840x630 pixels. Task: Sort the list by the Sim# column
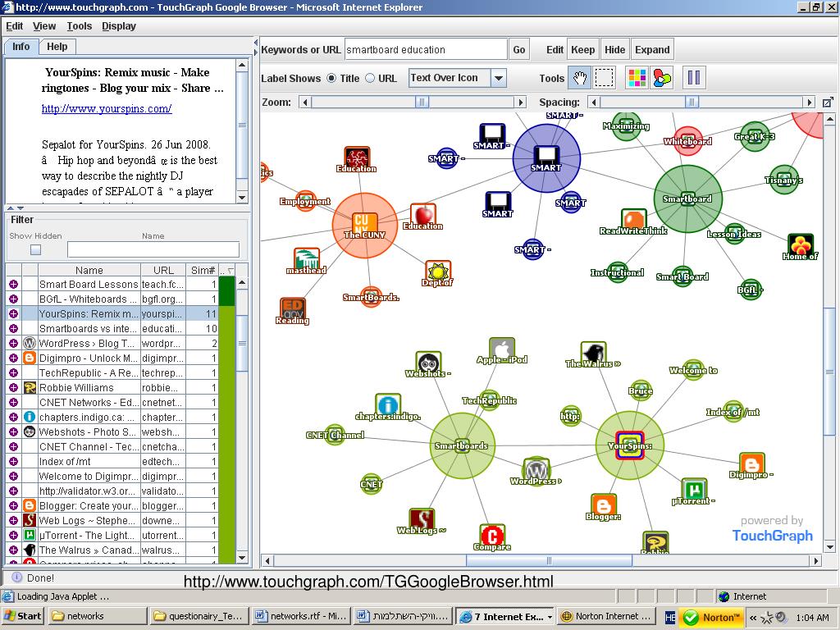(x=202, y=271)
